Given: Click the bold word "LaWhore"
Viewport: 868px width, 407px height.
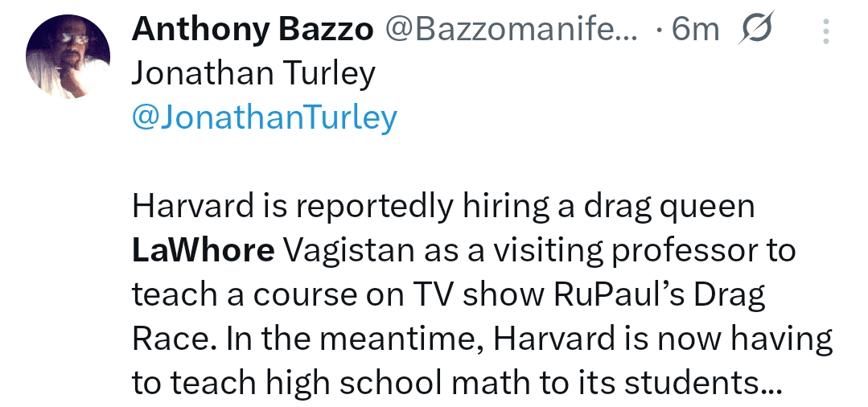Looking at the screenshot, I should coord(203,250).
